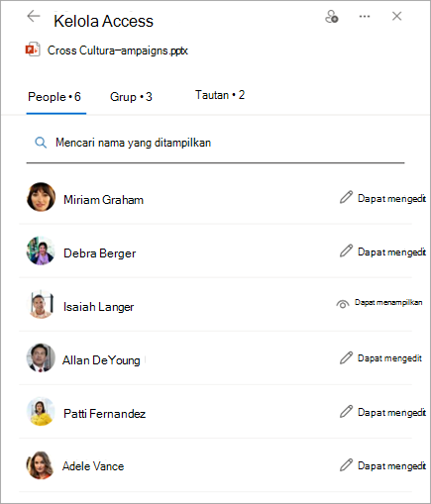Image resolution: width=431 pixels, height=504 pixels.
Task: Select the name Isaiah Langer
Action: (x=99, y=307)
